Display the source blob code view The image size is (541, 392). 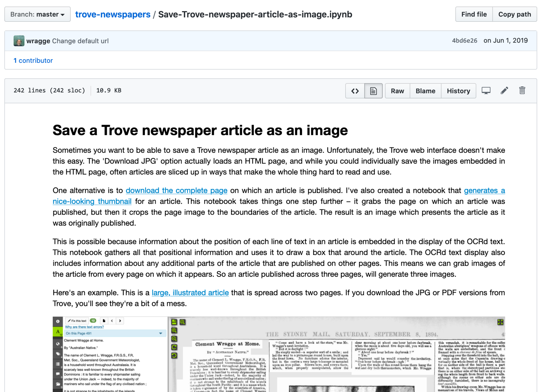coord(355,91)
